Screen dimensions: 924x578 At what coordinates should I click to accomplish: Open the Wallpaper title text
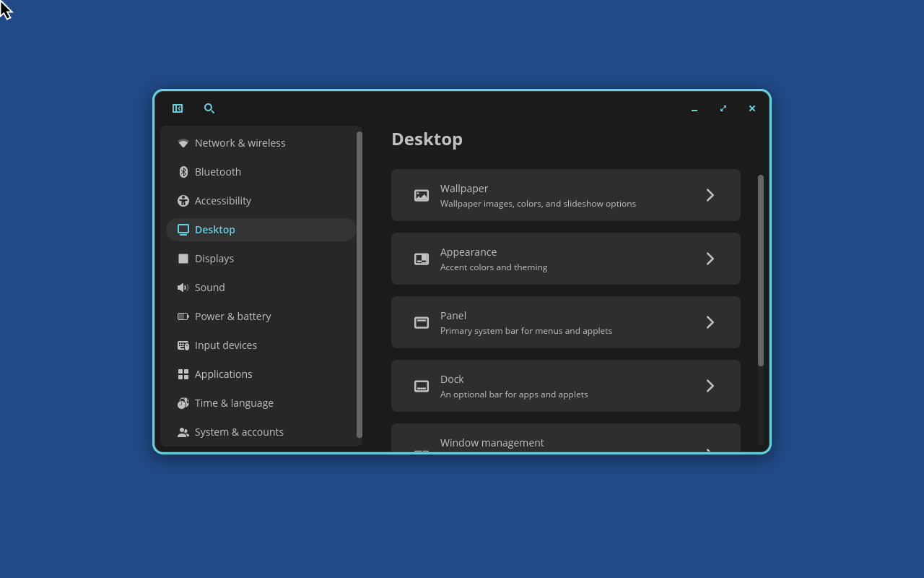point(464,189)
